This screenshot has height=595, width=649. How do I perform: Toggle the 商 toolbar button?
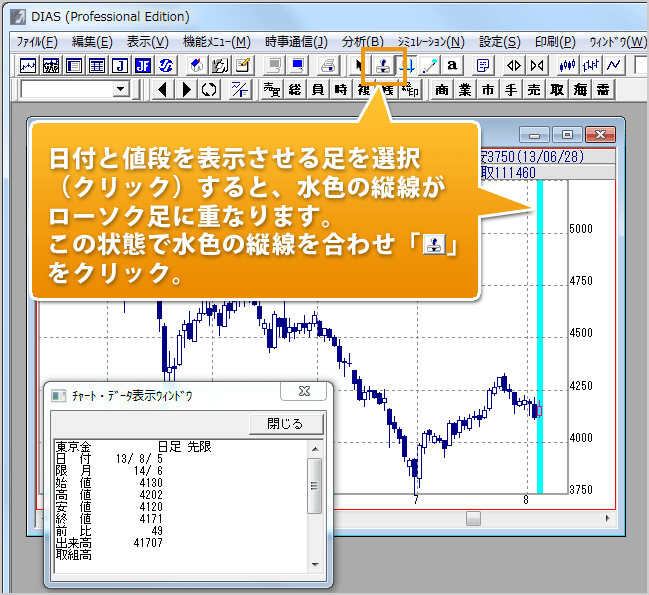point(442,90)
